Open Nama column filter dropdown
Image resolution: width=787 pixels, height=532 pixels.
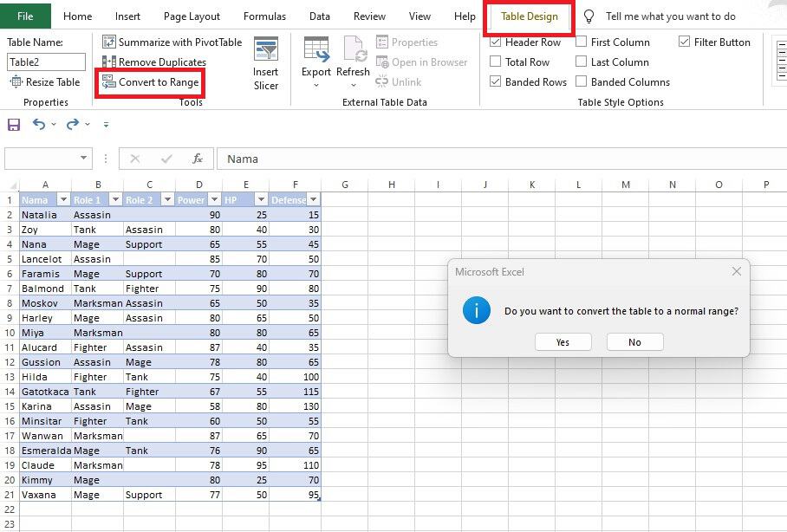click(x=63, y=200)
